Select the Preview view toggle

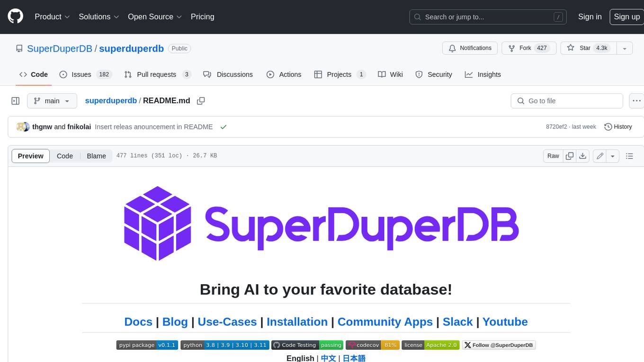coord(31,156)
